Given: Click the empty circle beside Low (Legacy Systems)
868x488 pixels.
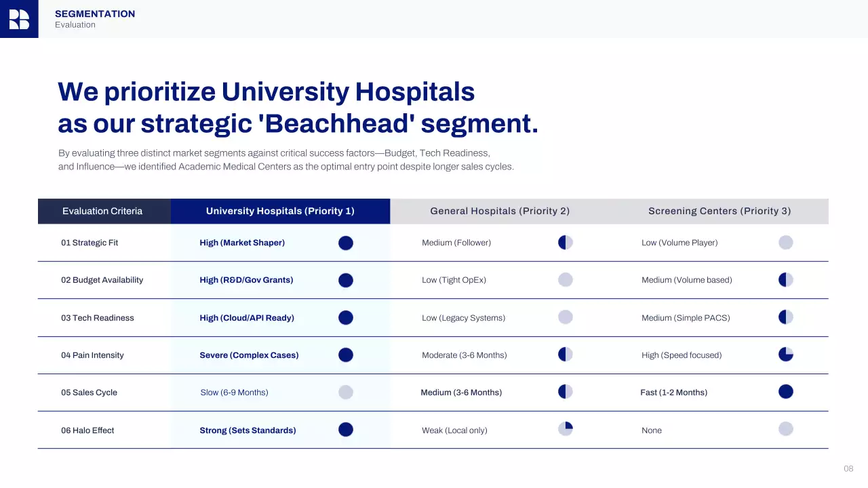Looking at the screenshot, I should [x=566, y=317].
